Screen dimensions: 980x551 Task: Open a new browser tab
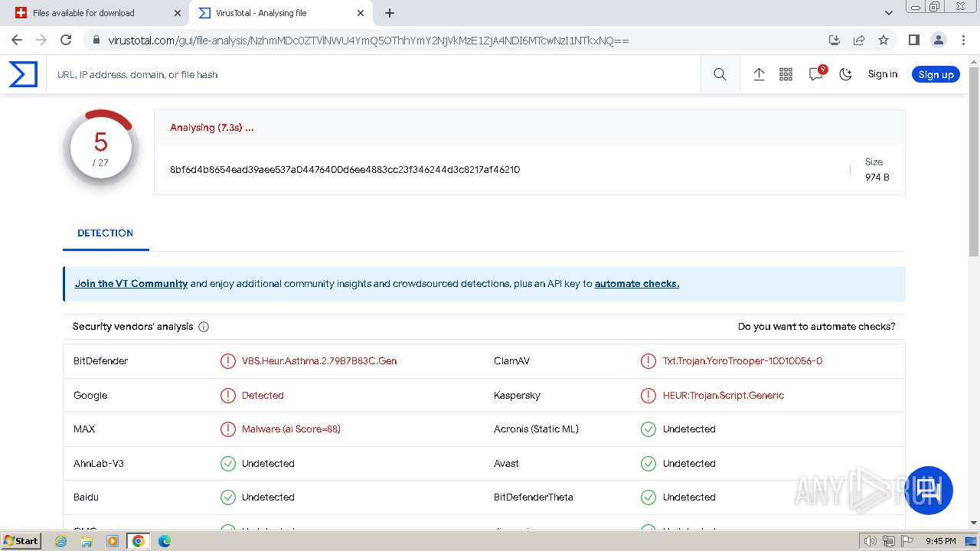coord(390,13)
